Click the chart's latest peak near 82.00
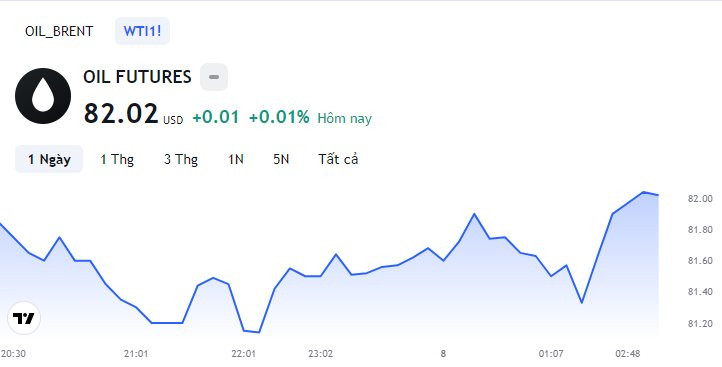This screenshot has height=367, width=722. point(643,192)
